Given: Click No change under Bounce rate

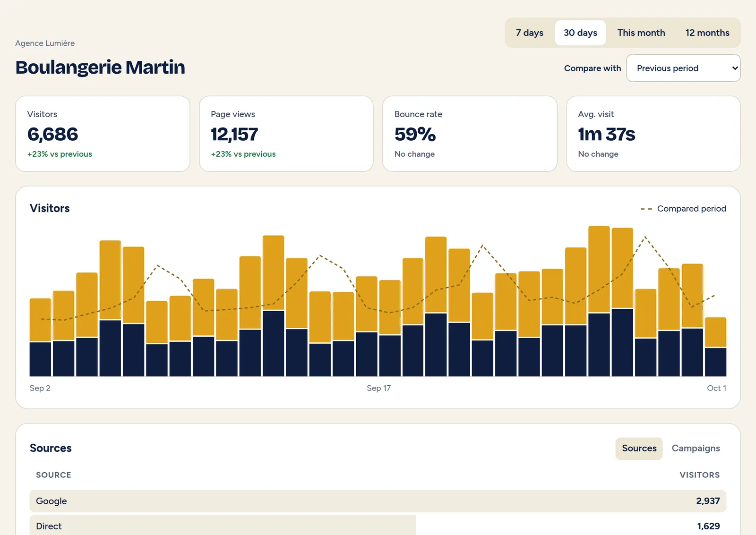Looking at the screenshot, I should [414, 154].
